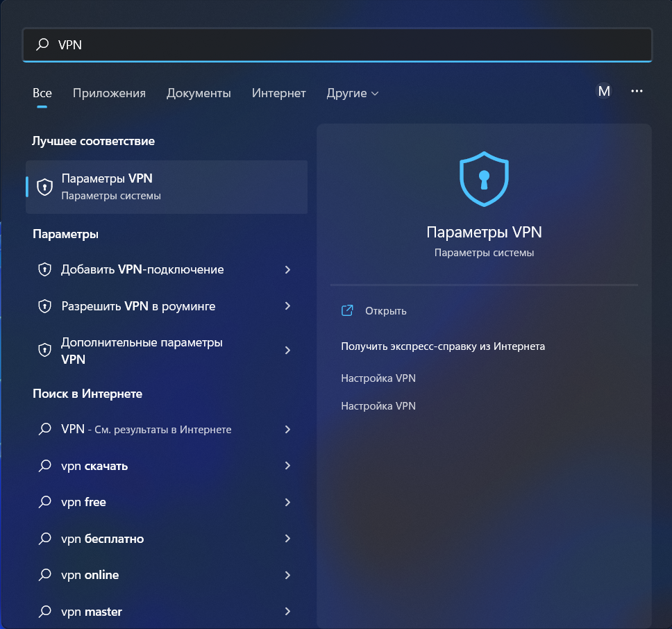Click search icon beside vpn online
This screenshot has height=629, width=672.
(x=45, y=575)
